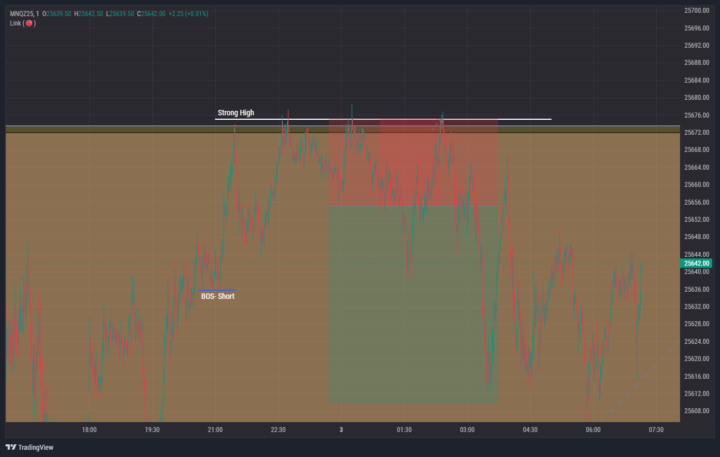Select the blue line above BOS- Short
The width and height of the screenshot is (720, 457).
coord(217,290)
